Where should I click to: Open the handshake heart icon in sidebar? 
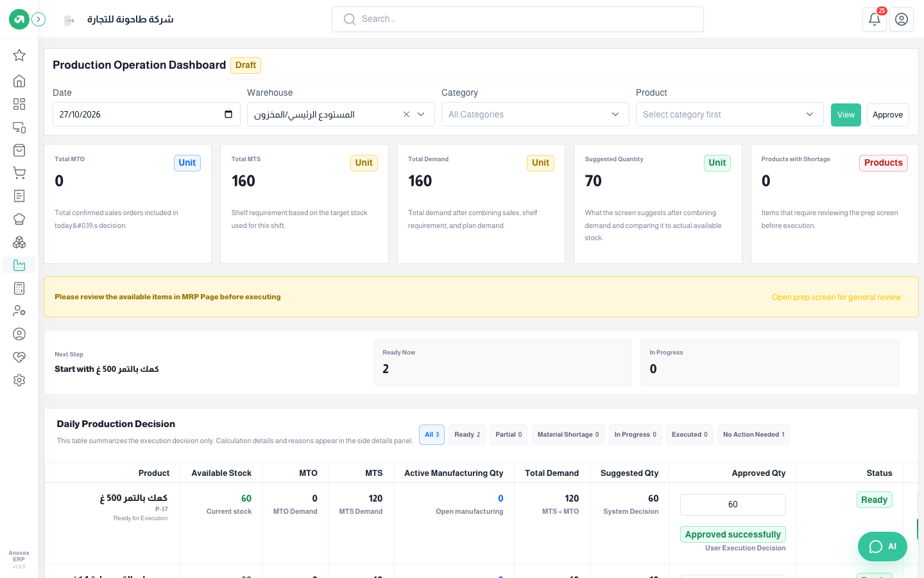(x=19, y=357)
